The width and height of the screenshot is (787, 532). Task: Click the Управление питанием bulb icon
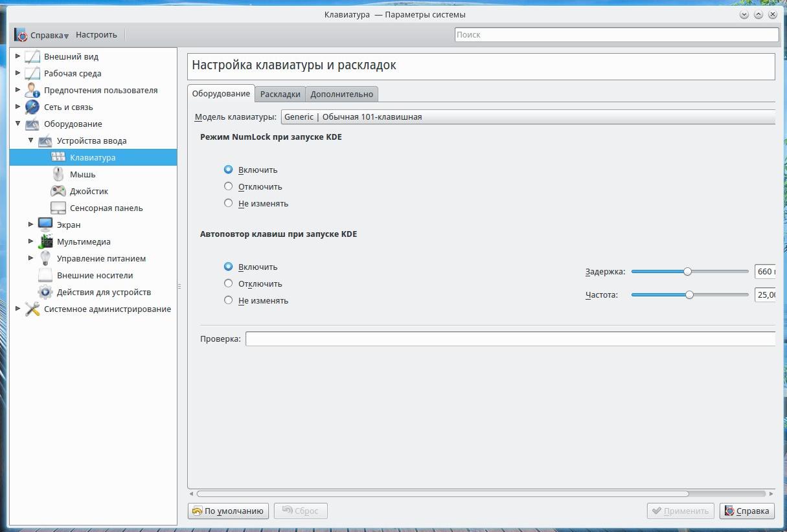45,258
